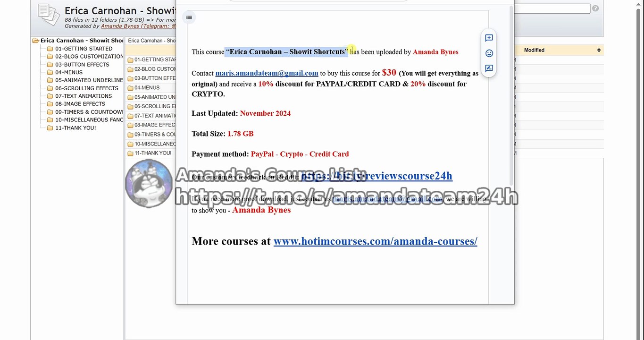Click the folder icon of 09-TIMERS in file list
The image size is (644, 340).
pos(130,135)
